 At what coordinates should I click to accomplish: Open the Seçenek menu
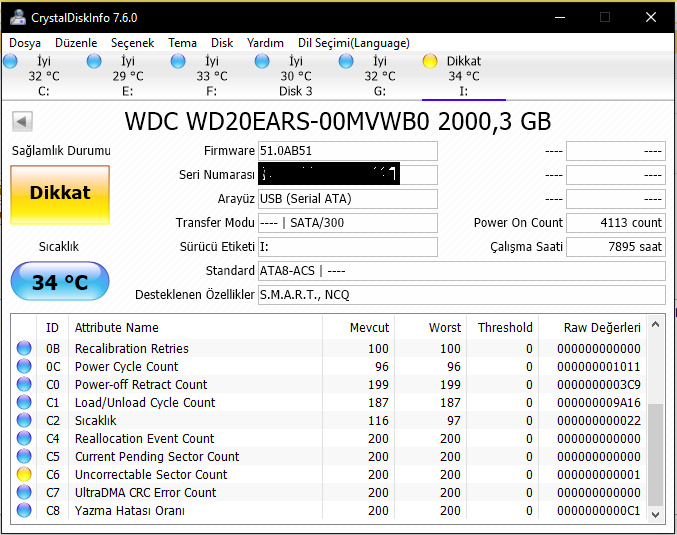133,43
